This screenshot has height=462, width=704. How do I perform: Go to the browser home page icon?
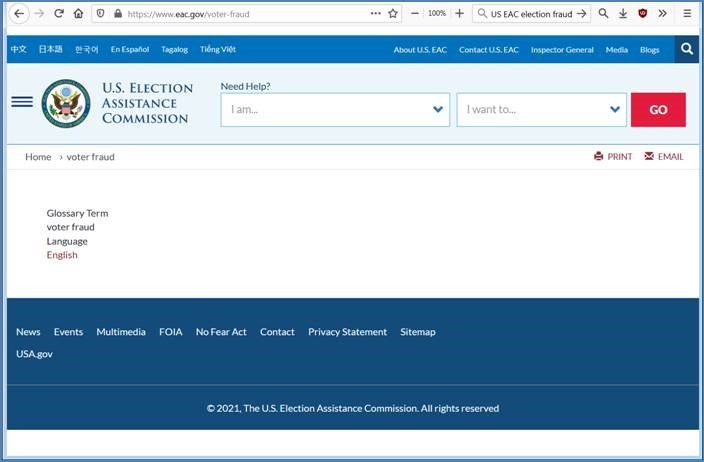pyautogui.click(x=78, y=14)
